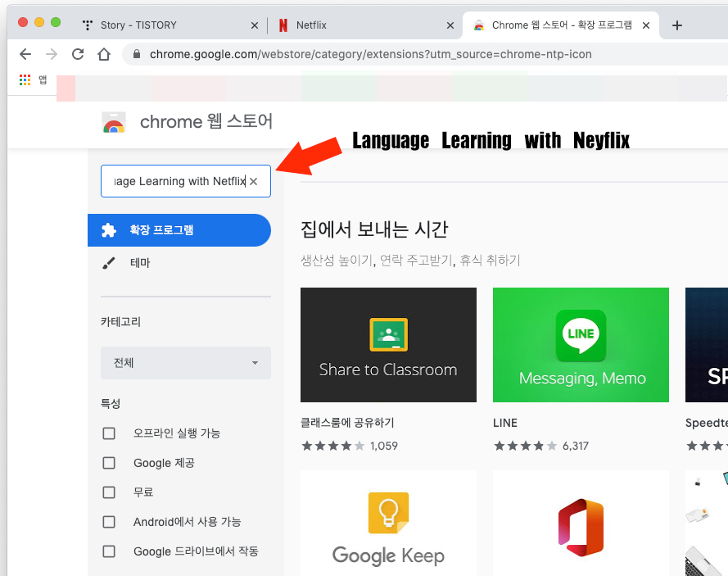The width and height of the screenshot is (728, 576).
Task: Click the paintbrush theme icon
Action: tap(109, 263)
